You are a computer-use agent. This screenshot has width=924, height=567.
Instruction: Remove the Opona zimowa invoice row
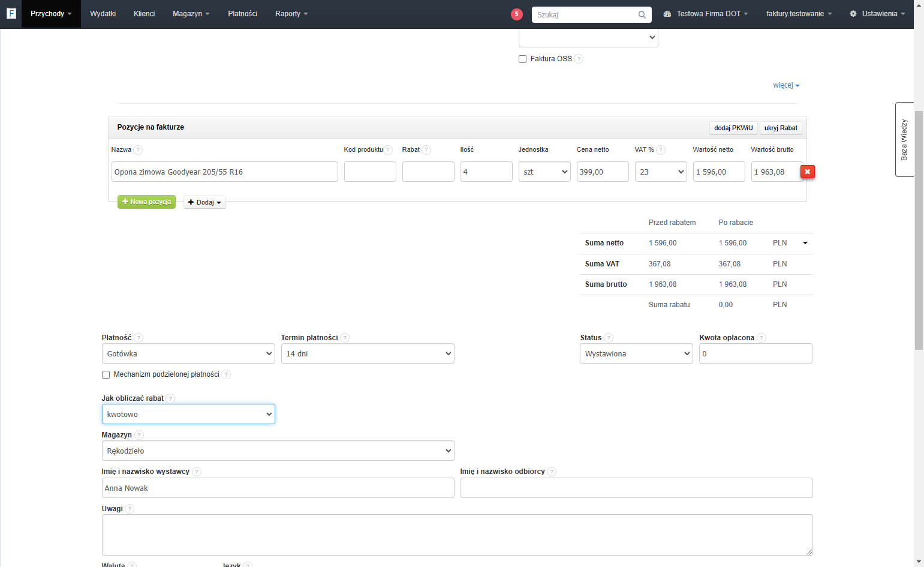pyautogui.click(x=808, y=172)
